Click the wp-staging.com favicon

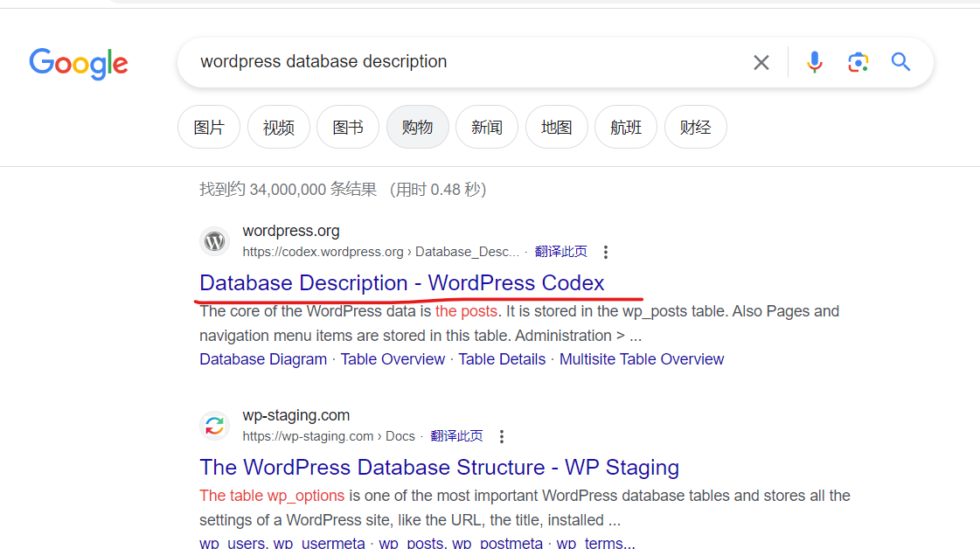pos(215,426)
